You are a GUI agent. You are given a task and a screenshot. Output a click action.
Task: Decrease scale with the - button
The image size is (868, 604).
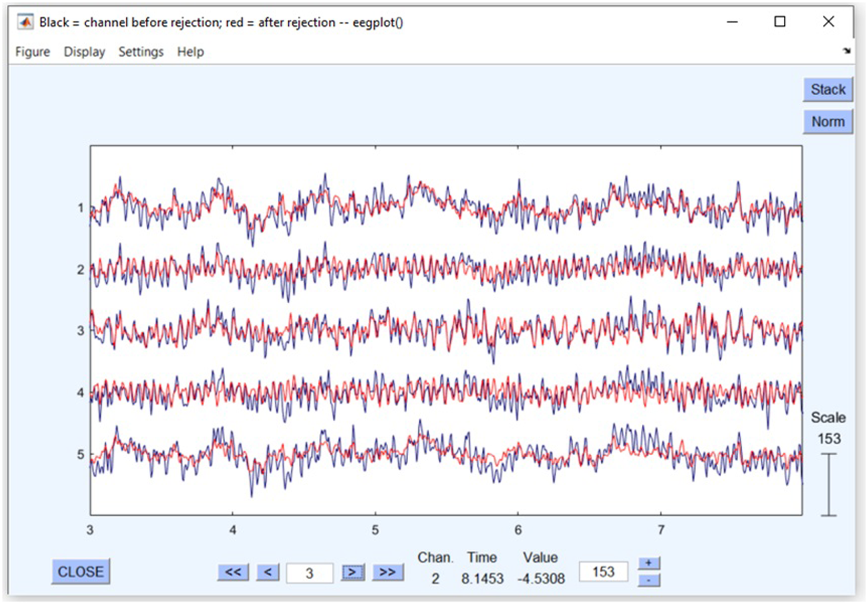click(649, 580)
